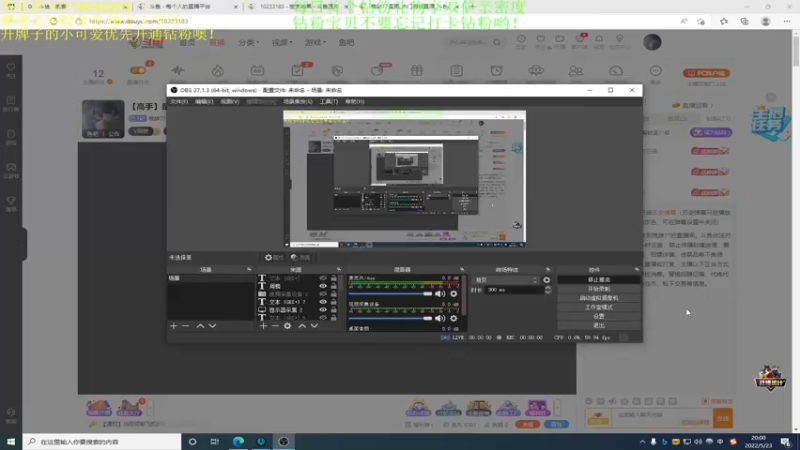Open the Douyu video dropdown 视频
Image resolution: width=800 pixels, height=450 pixels.
point(282,42)
